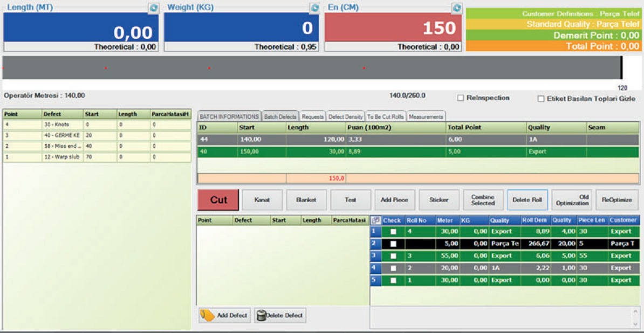This screenshot has width=644, height=333.
Task: Click the Length (MT) refresh icon
Action: [153, 8]
